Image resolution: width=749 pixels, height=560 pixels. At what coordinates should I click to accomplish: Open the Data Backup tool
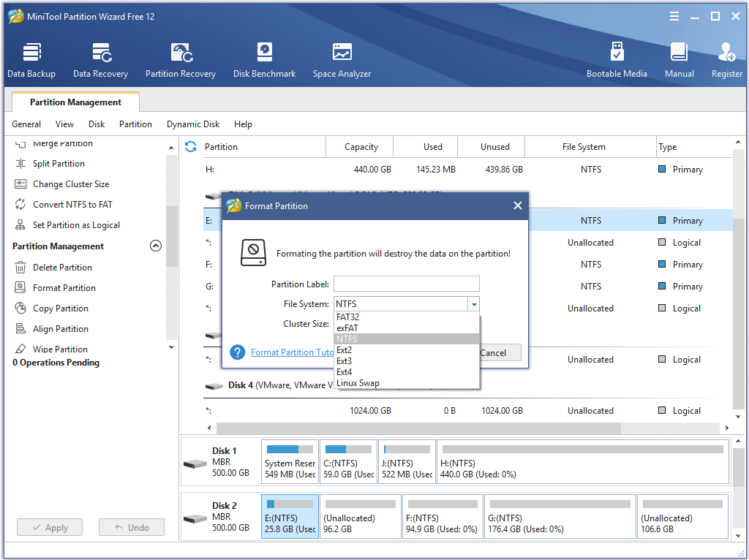tap(31, 58)
